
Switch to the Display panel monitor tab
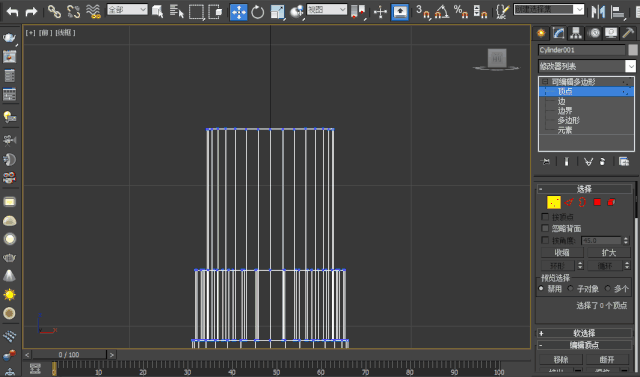[611, 33]
